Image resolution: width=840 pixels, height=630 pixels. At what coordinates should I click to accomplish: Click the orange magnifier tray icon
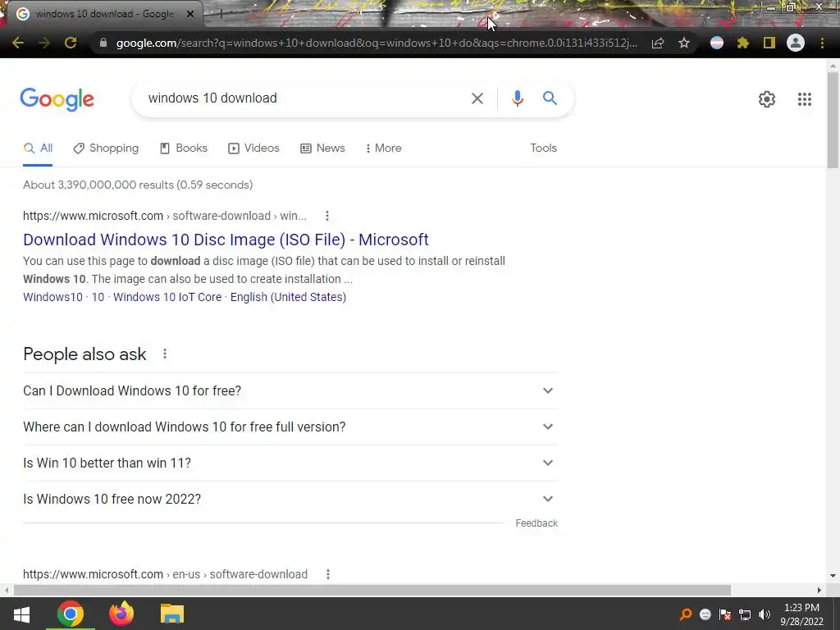(x=686, y=614)
